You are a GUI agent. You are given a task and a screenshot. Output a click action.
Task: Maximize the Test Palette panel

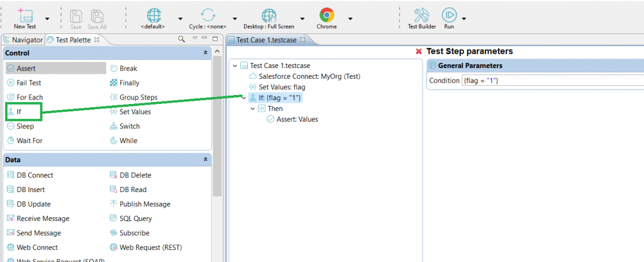tap(214, 38)
